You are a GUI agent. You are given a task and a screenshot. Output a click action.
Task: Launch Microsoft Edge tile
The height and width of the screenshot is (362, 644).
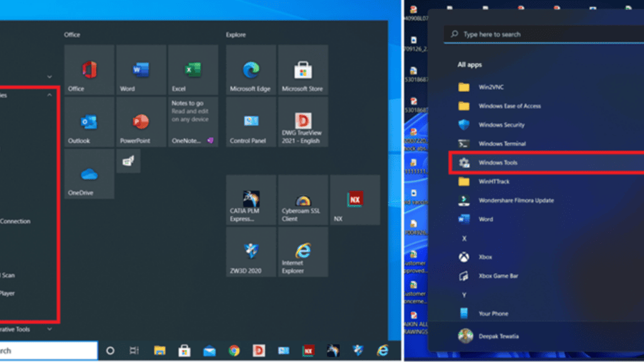(251, 70)
